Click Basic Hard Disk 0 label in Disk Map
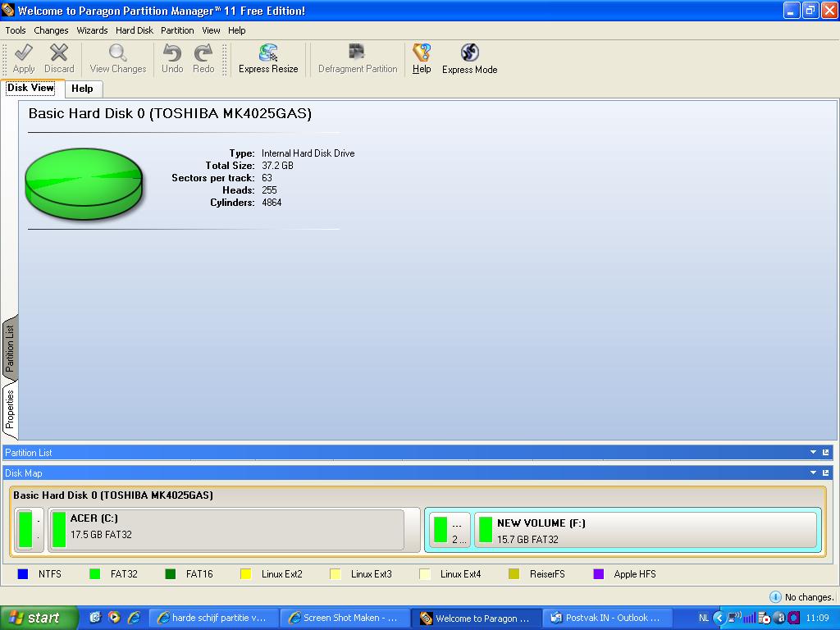Viewport: 840px width, 630px height. (113, 495)
